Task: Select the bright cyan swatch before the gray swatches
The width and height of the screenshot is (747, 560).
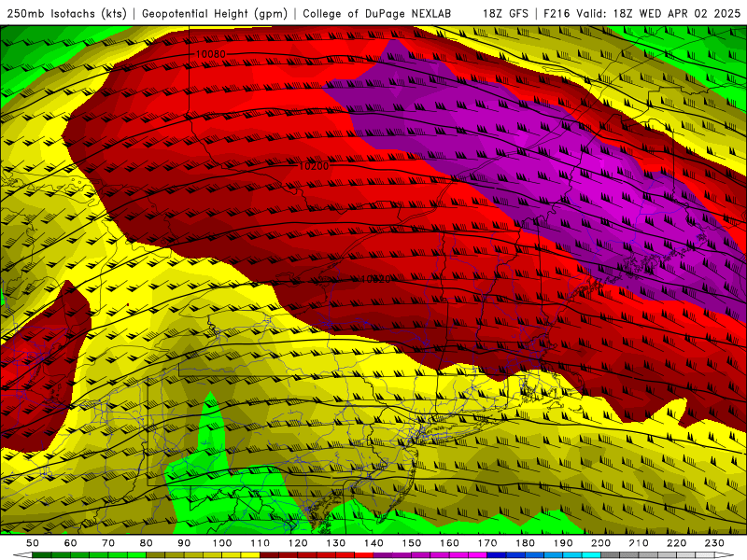Action: [x=591, y=555]
